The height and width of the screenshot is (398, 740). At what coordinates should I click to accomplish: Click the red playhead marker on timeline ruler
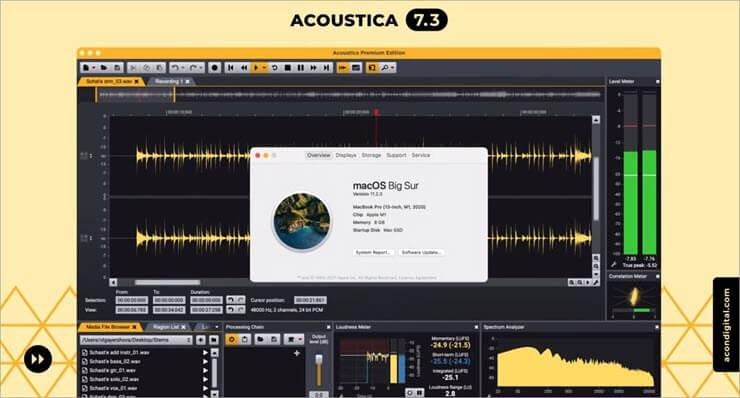(x=376, y=112)
